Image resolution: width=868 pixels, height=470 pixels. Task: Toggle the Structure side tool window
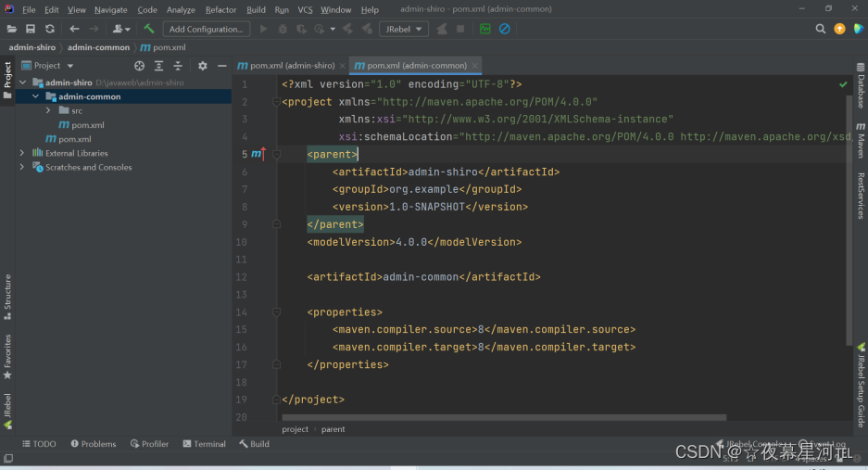pyautogui.click(x=7, y=296)
